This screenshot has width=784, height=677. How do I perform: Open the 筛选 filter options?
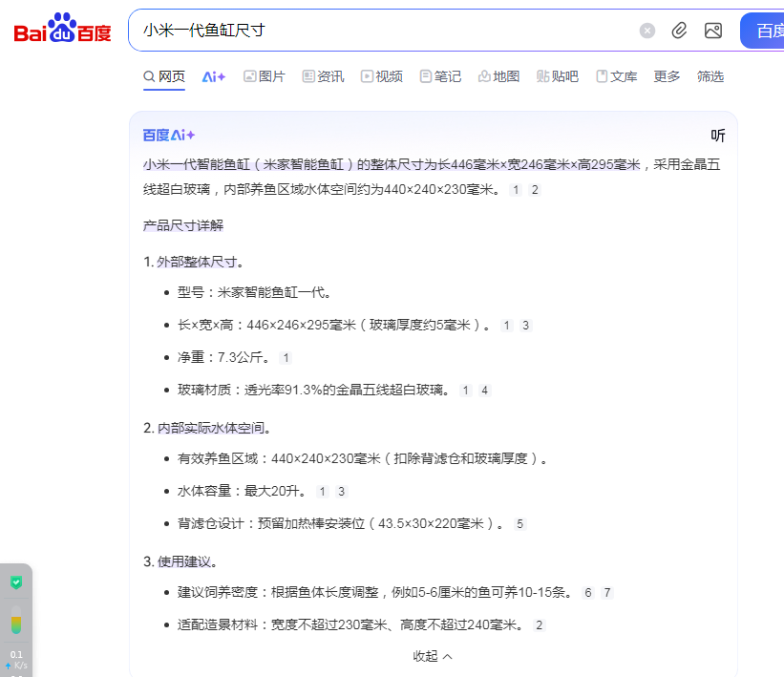pyautogui.click(x=710, y=76)
